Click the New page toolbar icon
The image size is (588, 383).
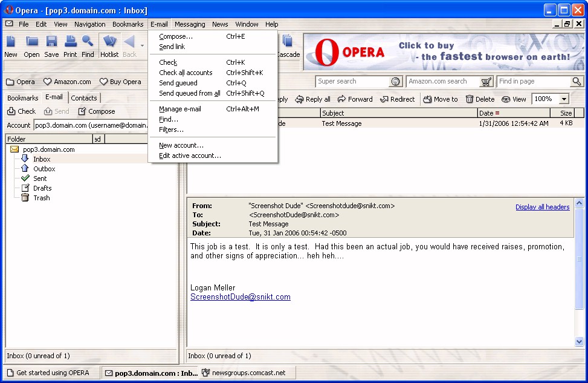[10, 46]
